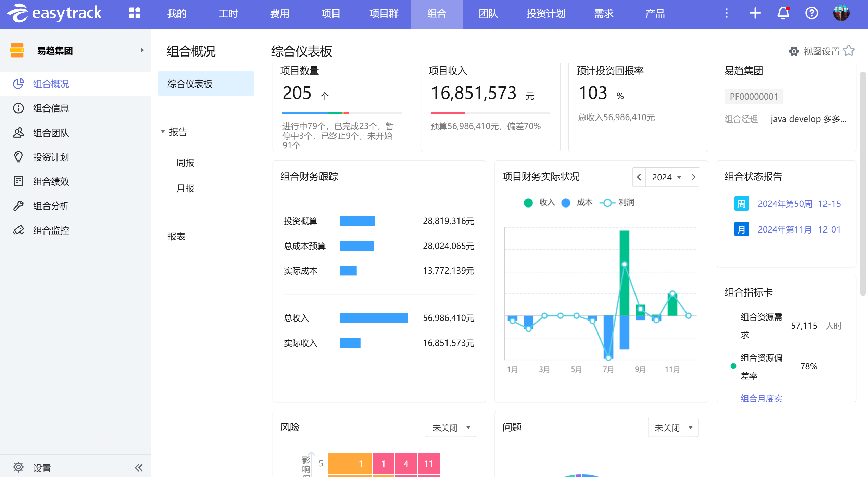Collapse sidebar with double-chevron icon
This screenshot has height=477, width=868.
click(x=139, y=468)
